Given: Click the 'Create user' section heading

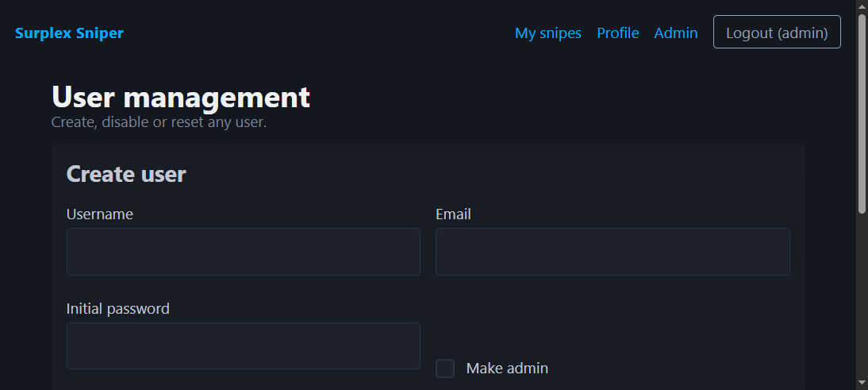Looking at the screenshot, I should coord(126,174).
